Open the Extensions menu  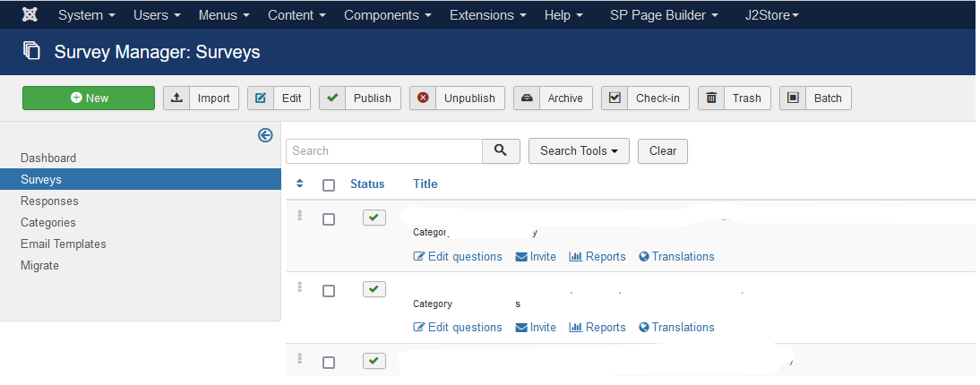click(x=487, y=15)
